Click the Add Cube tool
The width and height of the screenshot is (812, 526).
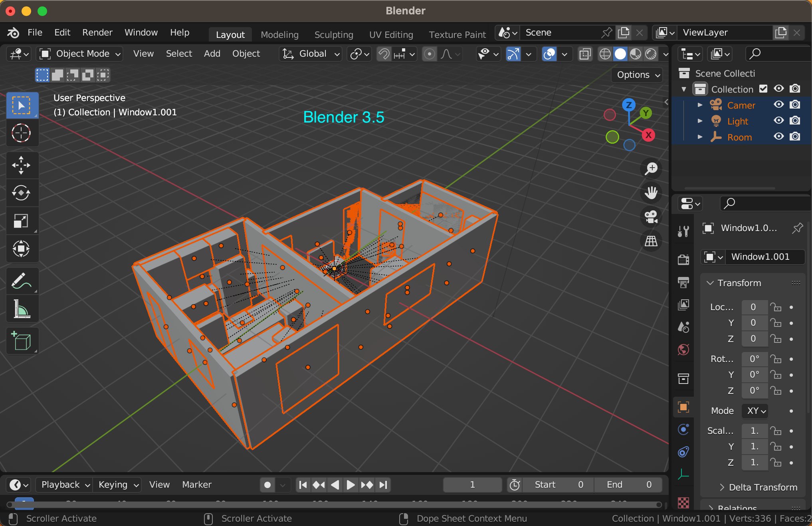point(21,341)
